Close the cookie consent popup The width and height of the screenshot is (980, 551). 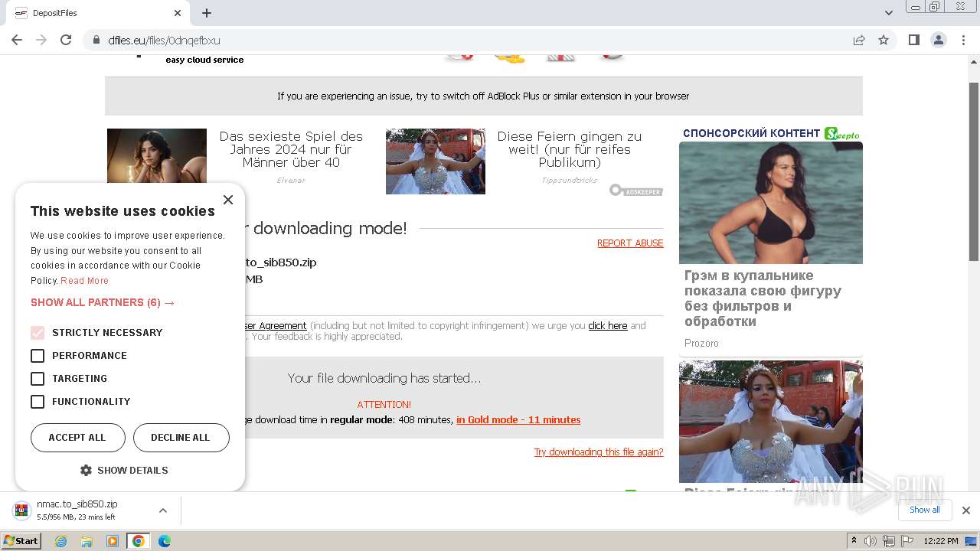coord(227,200)
